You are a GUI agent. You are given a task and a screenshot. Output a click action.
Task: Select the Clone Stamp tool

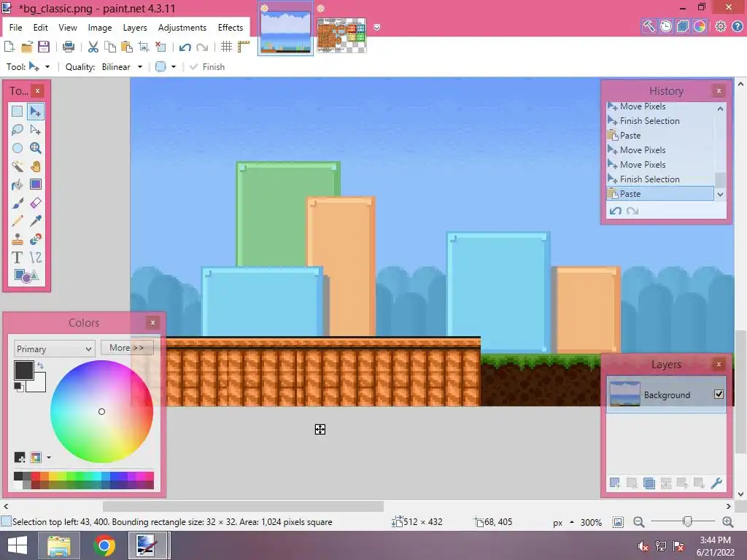[x=18, y=239]
